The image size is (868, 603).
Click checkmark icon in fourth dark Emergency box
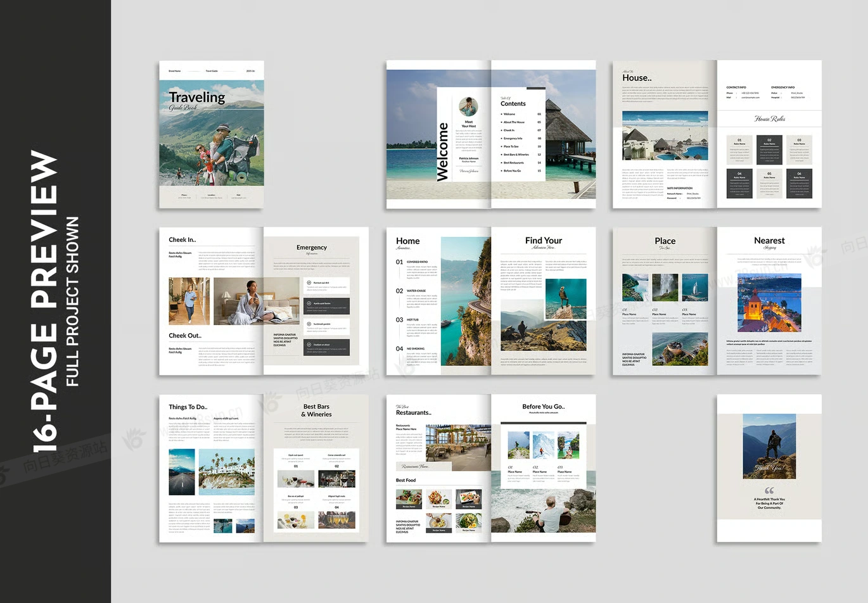tap(309, 345)
